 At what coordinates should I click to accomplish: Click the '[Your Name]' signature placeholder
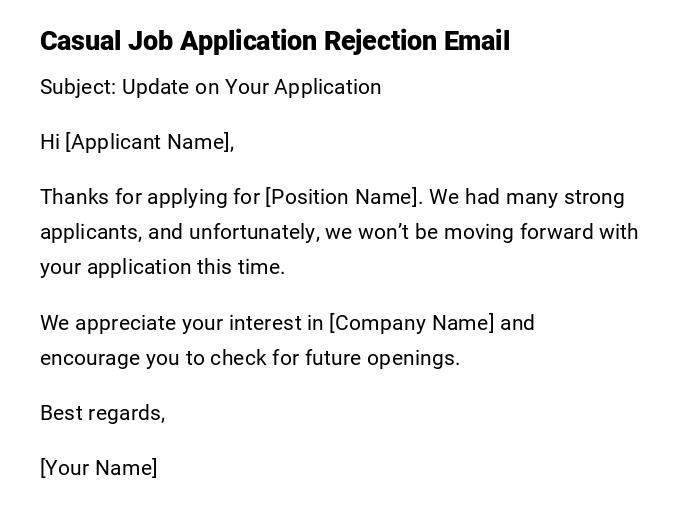click(x=98, y=468)
